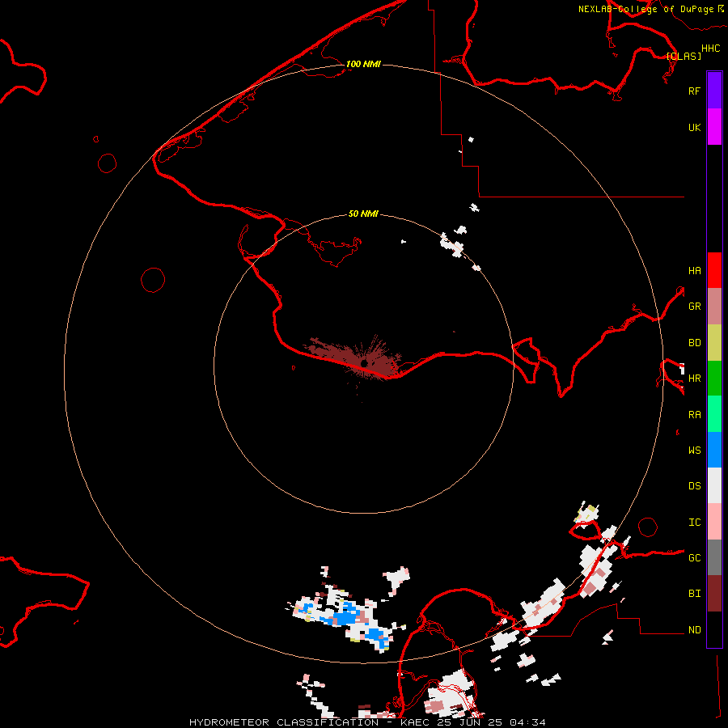Click the RA legend label

(694, 415)
